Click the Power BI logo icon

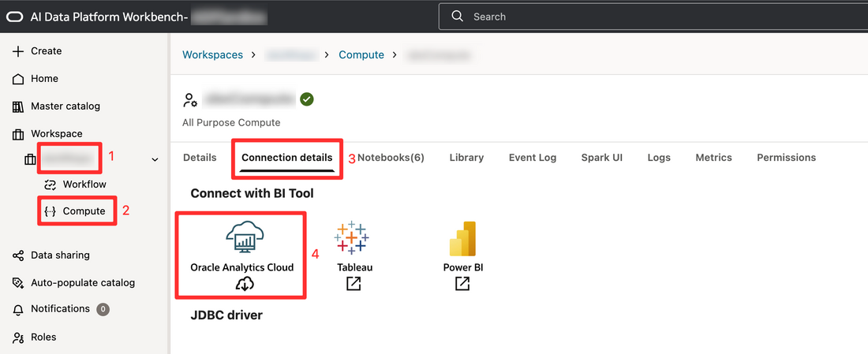[462, 239]
